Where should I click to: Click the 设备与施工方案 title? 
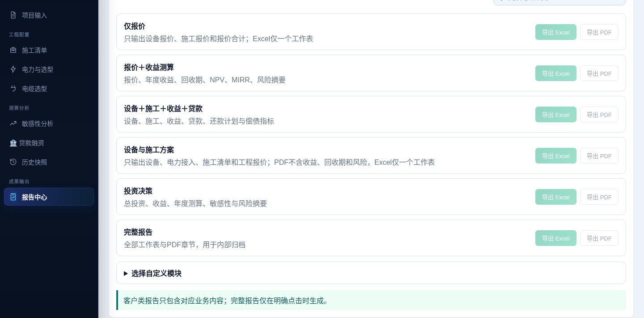149,150
